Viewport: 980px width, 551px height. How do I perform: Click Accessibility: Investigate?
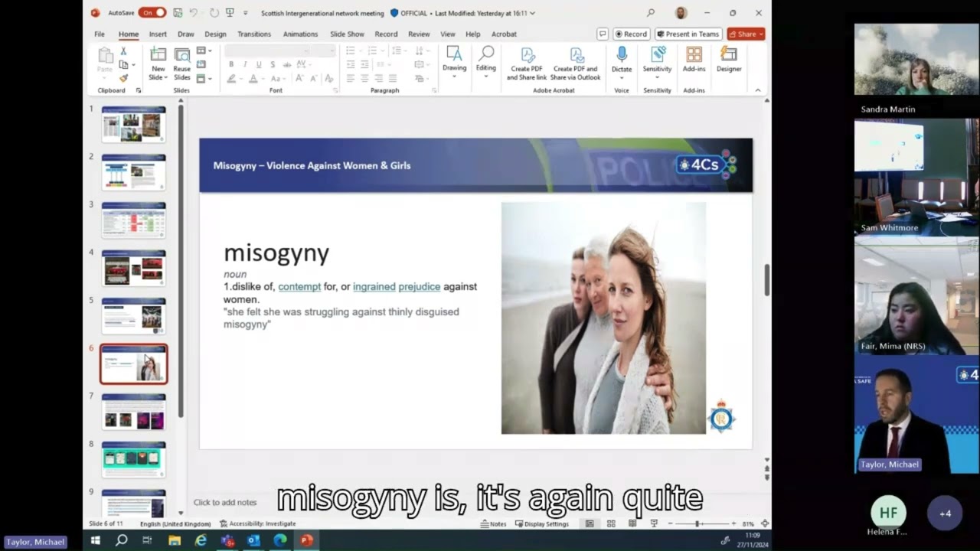click(257, 524)
